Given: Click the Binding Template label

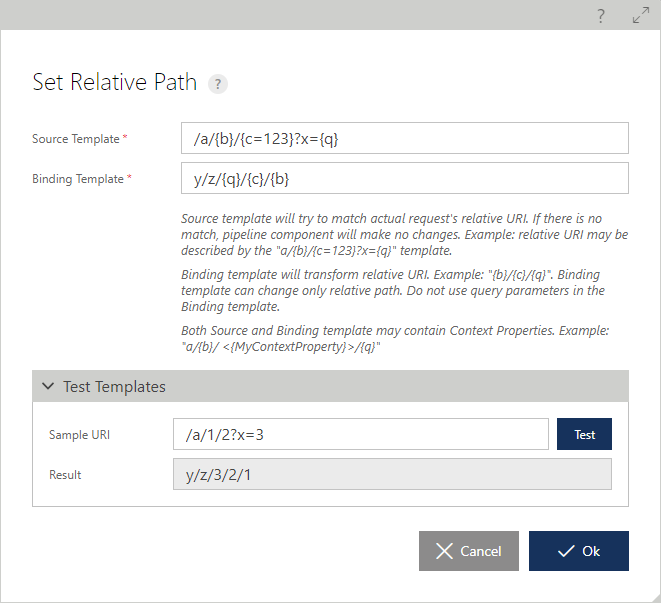Looking at the screenshot, I should click(78, 179).
